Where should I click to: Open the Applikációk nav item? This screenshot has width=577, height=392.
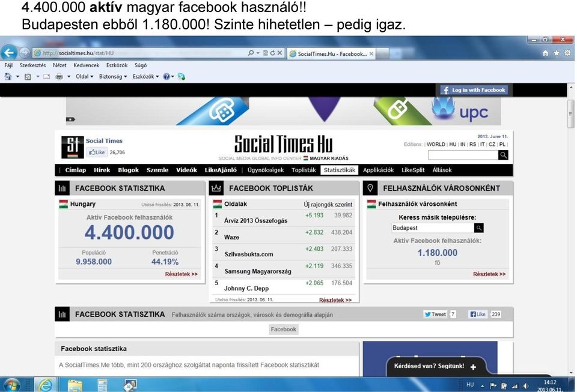coord(378,170)
